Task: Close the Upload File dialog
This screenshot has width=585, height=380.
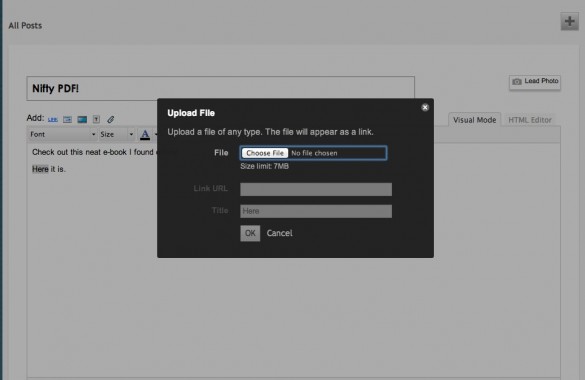Action: click(425, 107)
